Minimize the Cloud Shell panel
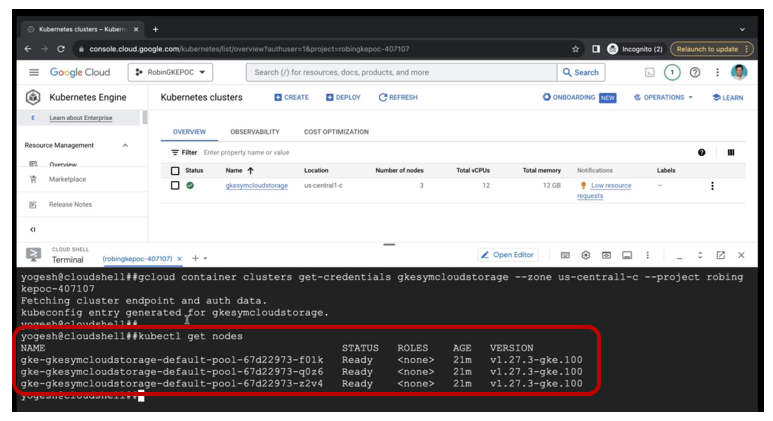The image size is (773, 421). 679,256
